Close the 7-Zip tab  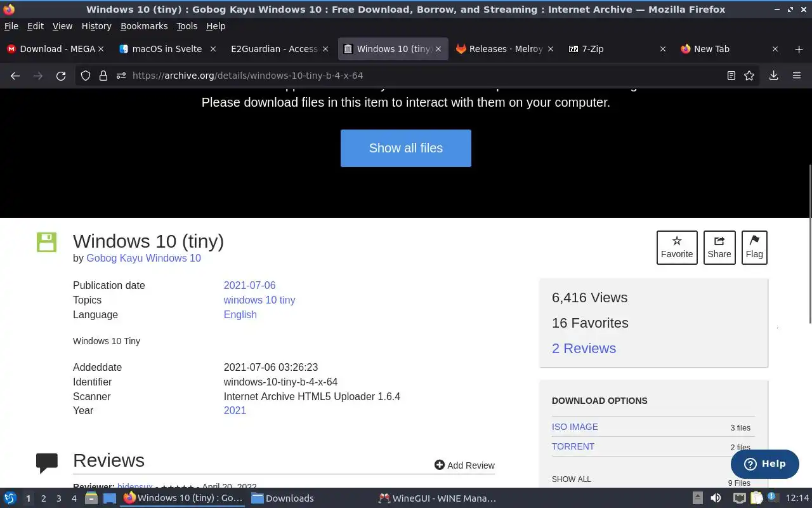[x=663, y=49]
